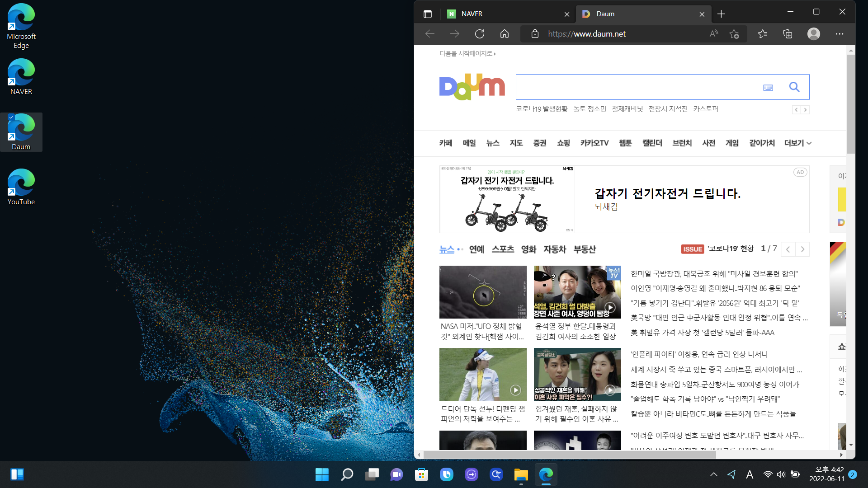
Task: Click the Daum search magnifier icon
Action: point(794,87)
